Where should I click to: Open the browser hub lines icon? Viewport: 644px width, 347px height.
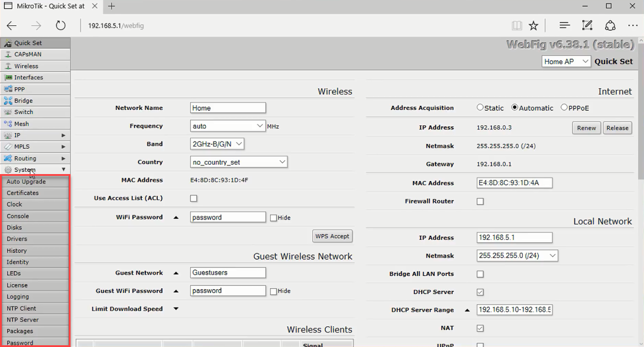(564, 25)
